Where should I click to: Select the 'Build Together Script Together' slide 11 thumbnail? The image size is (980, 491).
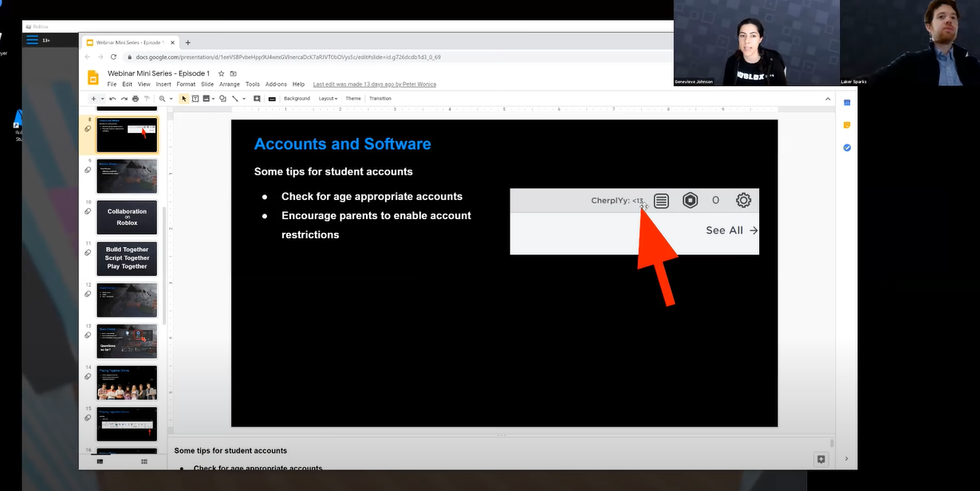[x=127, y=258]
